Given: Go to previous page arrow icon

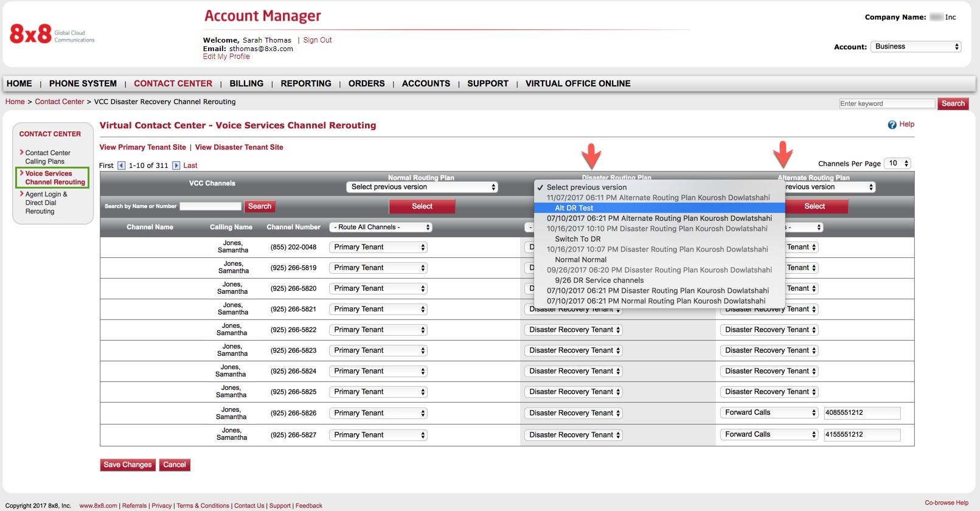Looking at the screenshot, I should tap(122, 165).
